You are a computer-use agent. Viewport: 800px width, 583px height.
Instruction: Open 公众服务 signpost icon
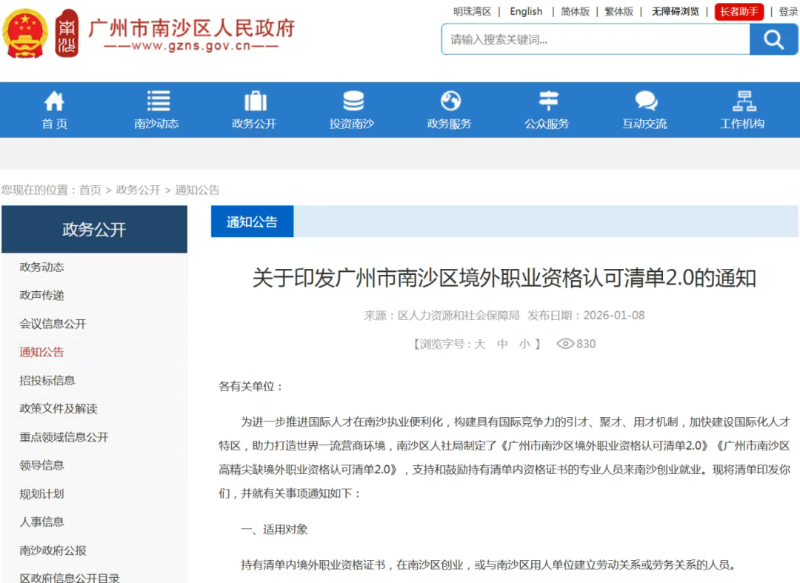tap(547, 101)
